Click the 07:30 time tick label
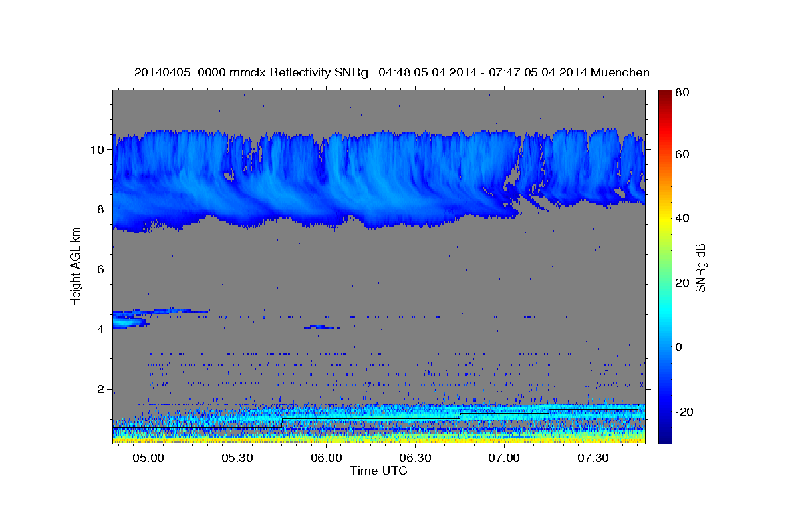This screenshot has width=798, height=532. pos(593,458)
